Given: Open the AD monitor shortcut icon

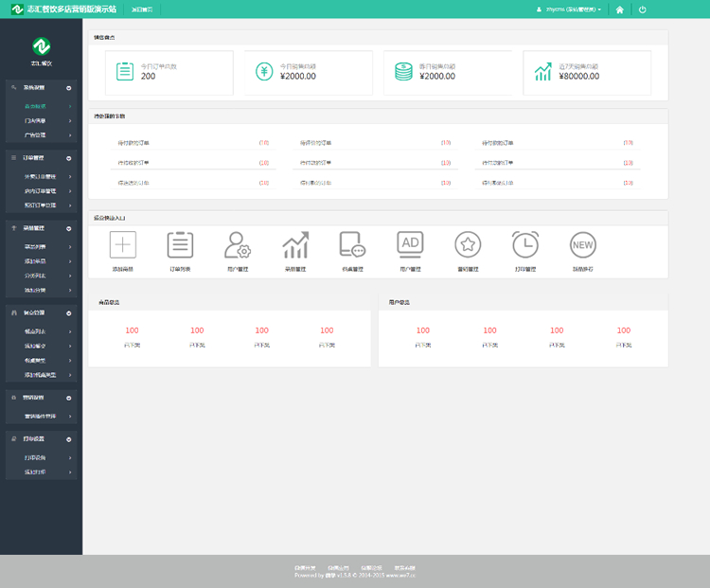Looking at the screenshot, I should [410, 245].
